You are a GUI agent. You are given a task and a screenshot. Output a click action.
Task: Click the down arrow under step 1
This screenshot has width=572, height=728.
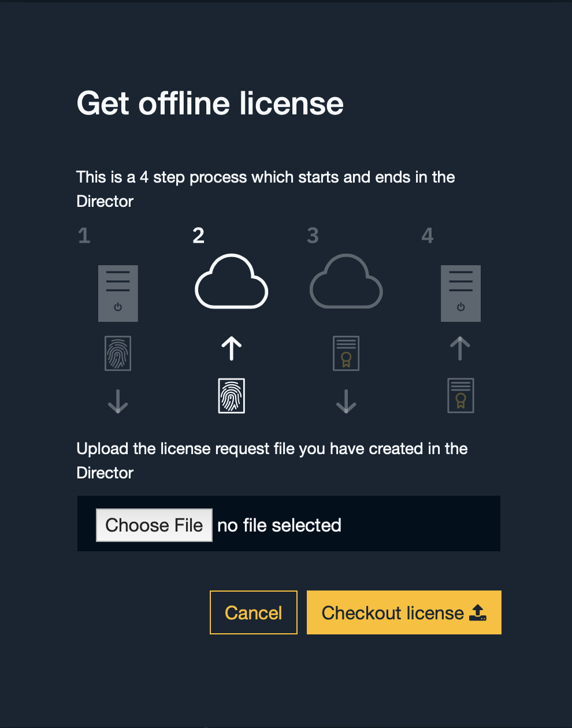click(x=118, y=402)
